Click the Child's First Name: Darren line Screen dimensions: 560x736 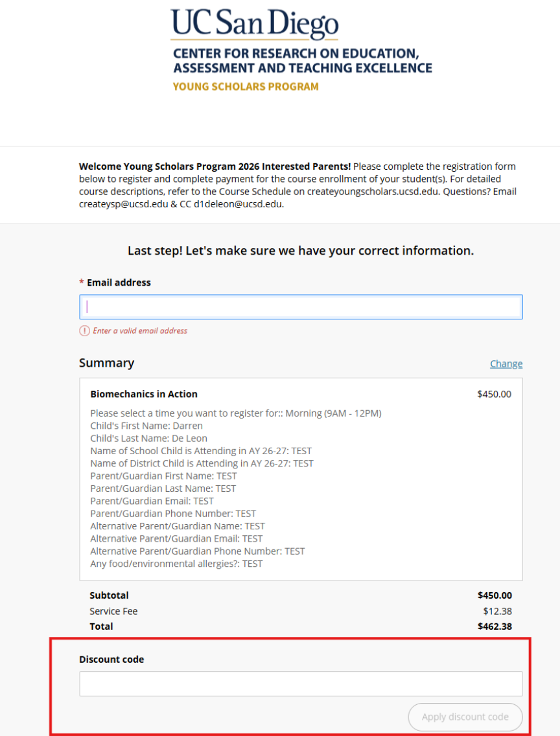[x=146, y=426]
